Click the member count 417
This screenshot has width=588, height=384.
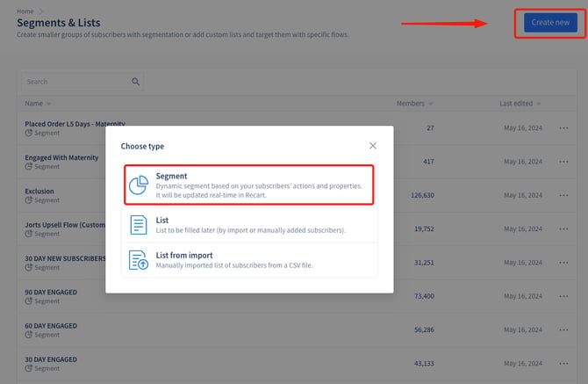tap(428, 162)
